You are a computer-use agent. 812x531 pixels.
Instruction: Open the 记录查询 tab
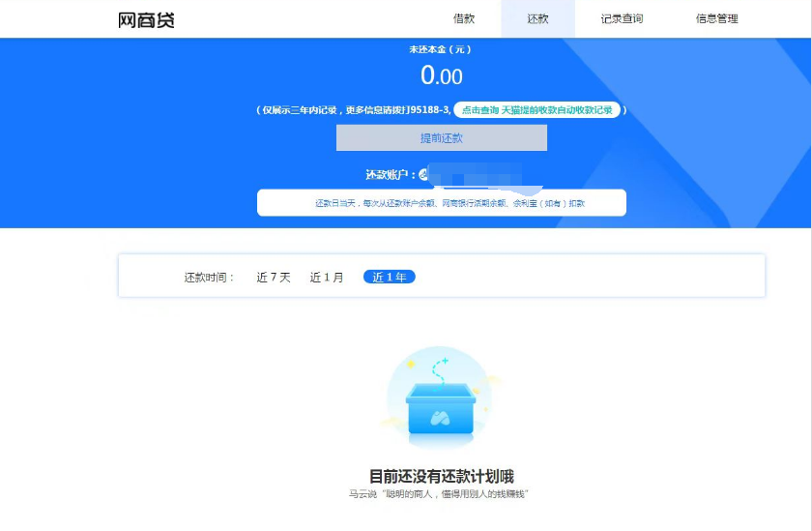click(x=622, y=19)
